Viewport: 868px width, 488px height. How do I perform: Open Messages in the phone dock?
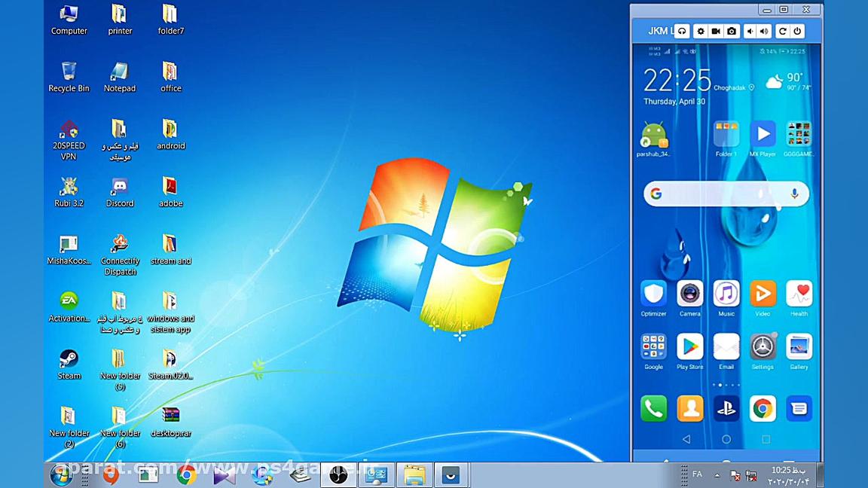click(799, 408)
